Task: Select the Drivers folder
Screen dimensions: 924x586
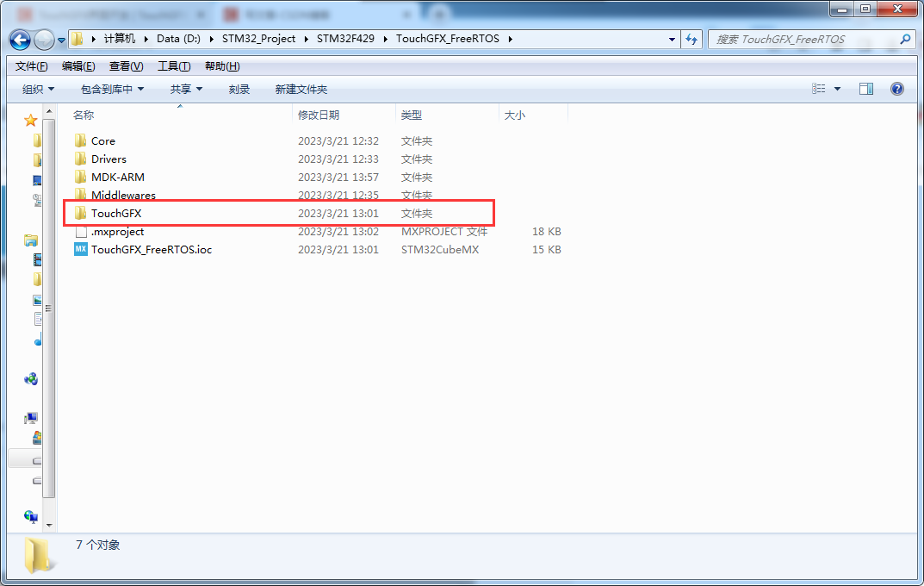Action: 109,159
